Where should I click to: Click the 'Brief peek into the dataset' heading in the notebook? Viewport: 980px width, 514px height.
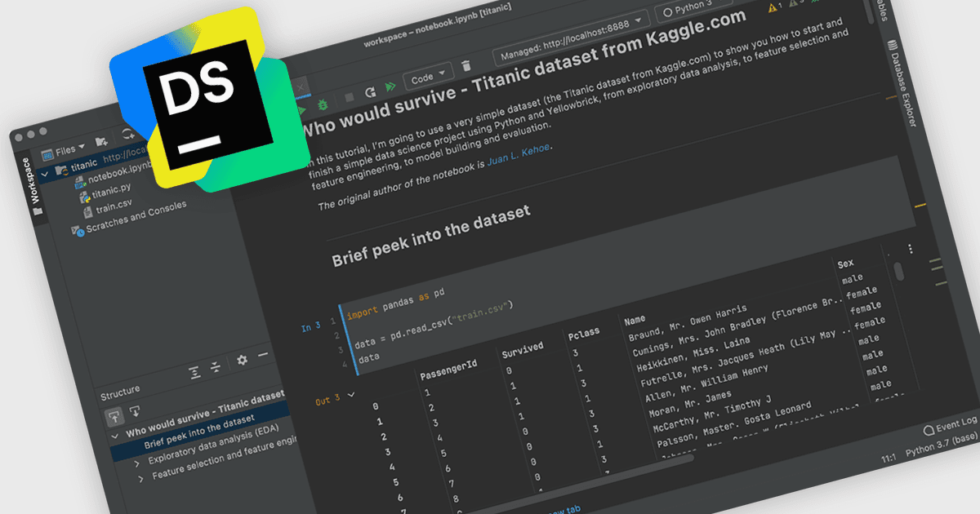[x=430, y=235]
